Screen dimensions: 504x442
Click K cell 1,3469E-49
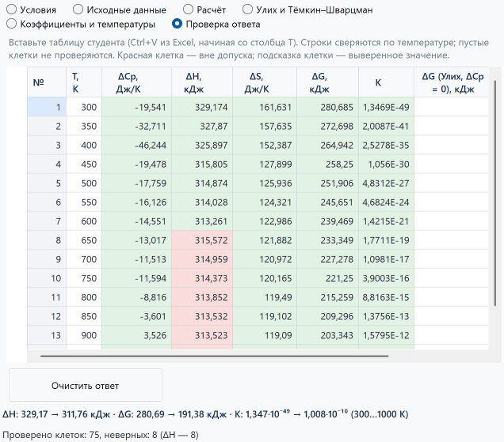point(386,107)
